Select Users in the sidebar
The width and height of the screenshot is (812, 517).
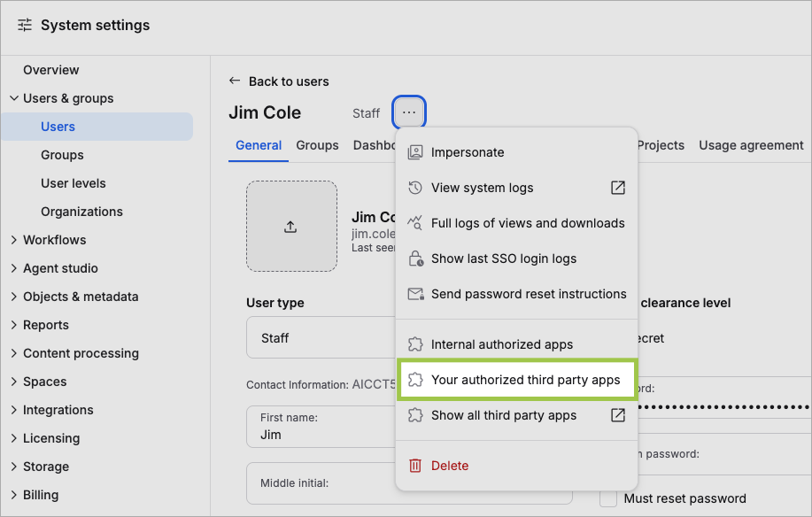coord(97,127)
